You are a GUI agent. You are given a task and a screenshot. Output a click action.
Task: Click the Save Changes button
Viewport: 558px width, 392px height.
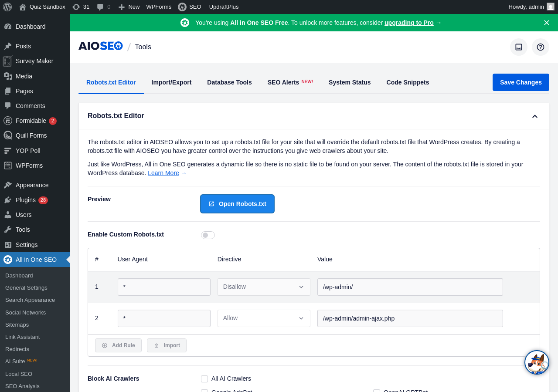[521, 82]
